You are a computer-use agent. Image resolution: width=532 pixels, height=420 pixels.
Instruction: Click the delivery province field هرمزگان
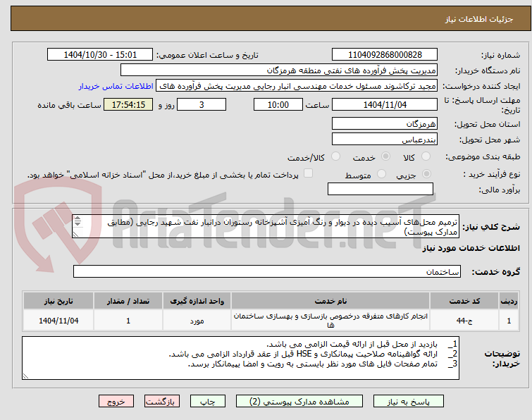pyautogui.click(x=385, y=124)
